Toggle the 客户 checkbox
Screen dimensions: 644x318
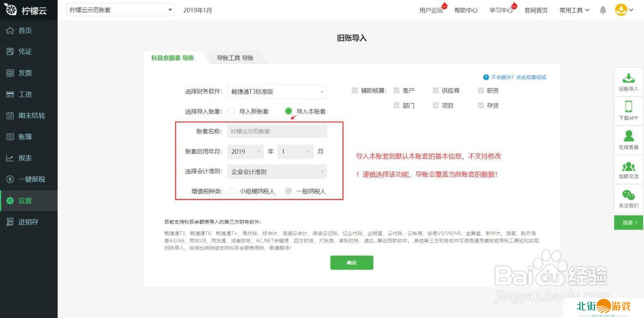pyautogui.click(x=396, y=91)
